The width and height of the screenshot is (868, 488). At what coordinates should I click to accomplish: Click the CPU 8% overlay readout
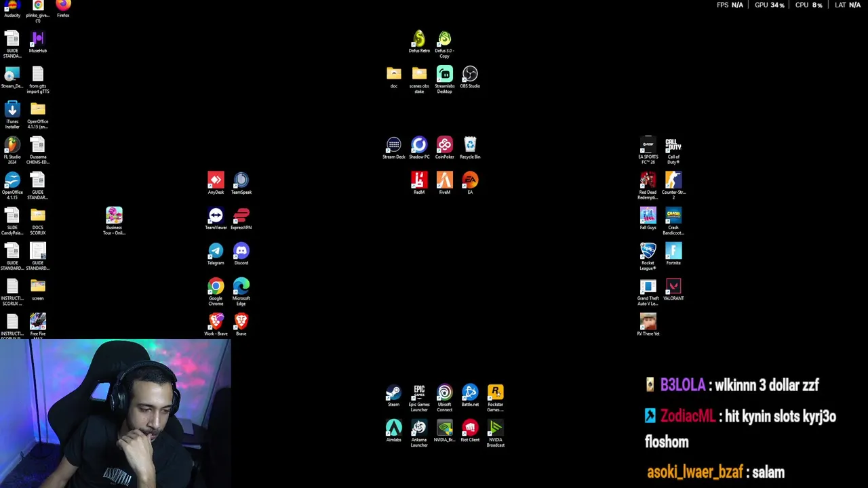point(808,5)
